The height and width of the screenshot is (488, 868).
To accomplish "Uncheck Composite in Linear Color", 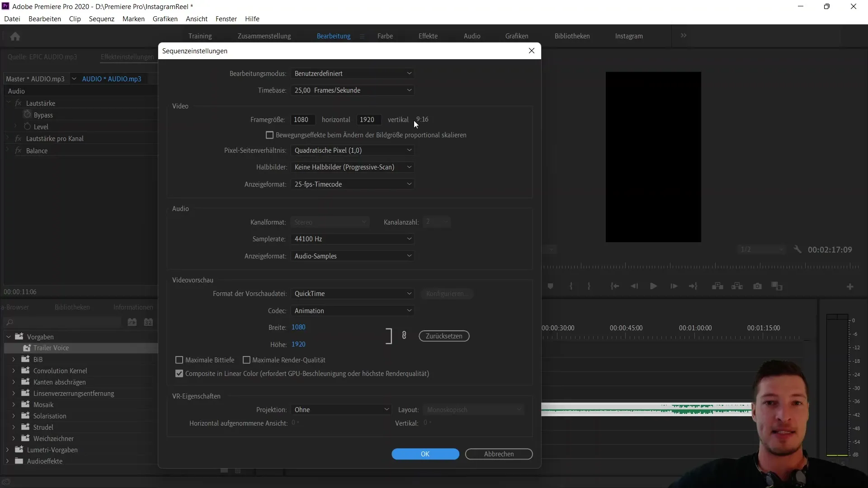I will pos(179,374).
